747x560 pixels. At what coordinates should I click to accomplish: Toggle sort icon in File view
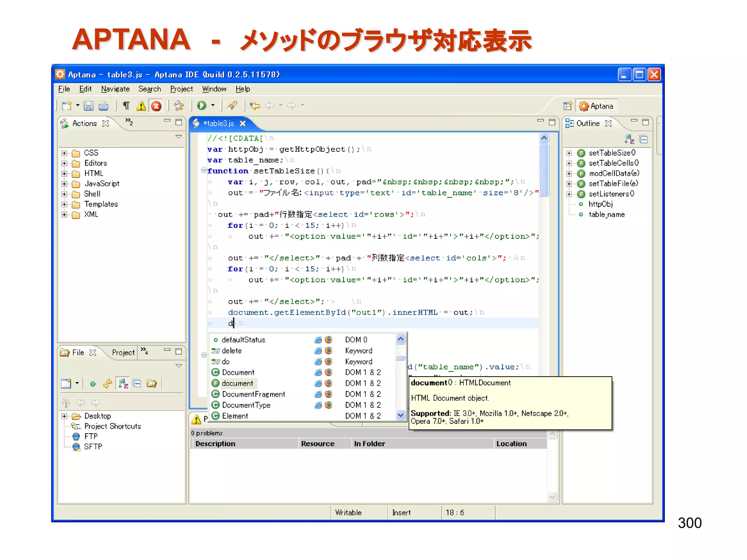coord(123,384)
